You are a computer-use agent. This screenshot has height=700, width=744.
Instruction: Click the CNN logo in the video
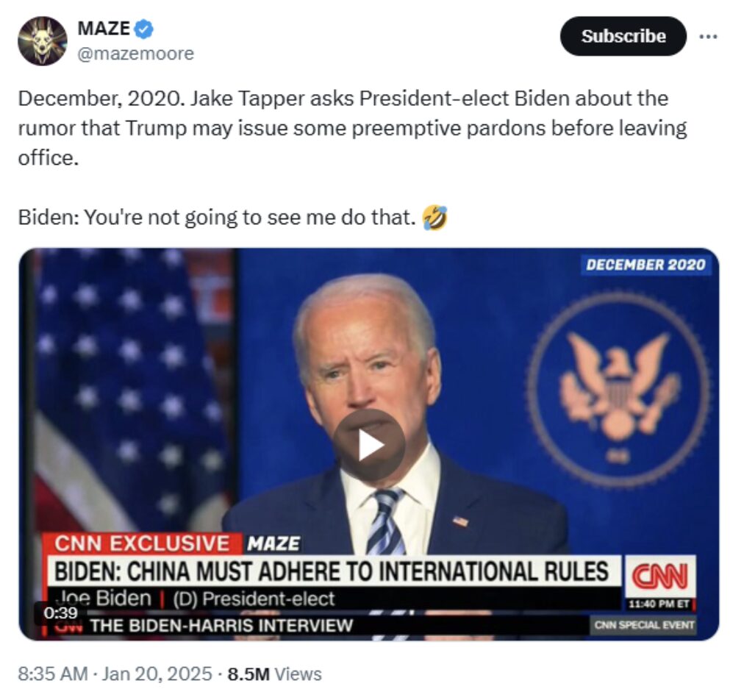coord(660,576)
